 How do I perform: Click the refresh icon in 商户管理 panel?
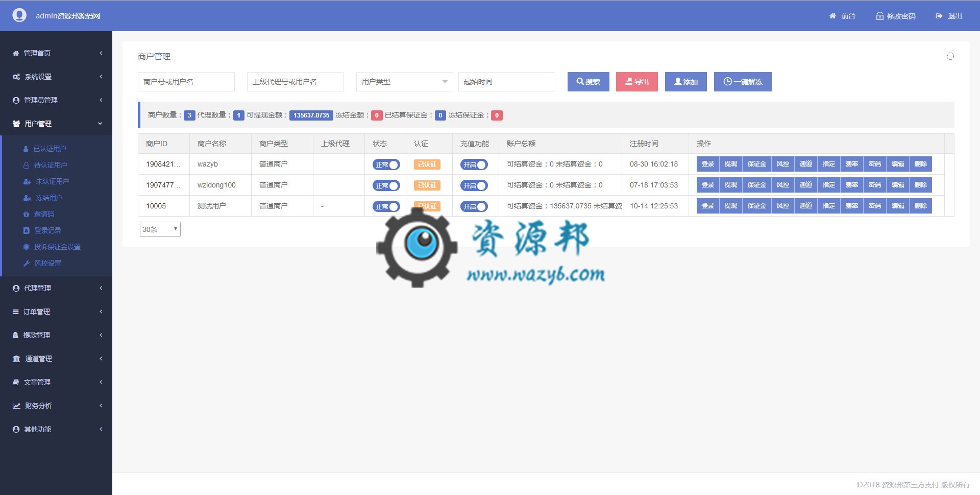point(950,56)
